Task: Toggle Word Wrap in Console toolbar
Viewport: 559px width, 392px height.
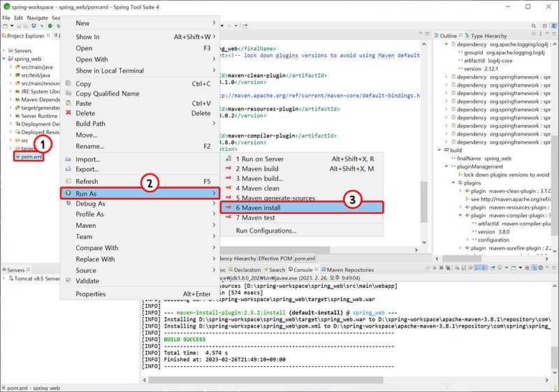Action: point(470,268)
